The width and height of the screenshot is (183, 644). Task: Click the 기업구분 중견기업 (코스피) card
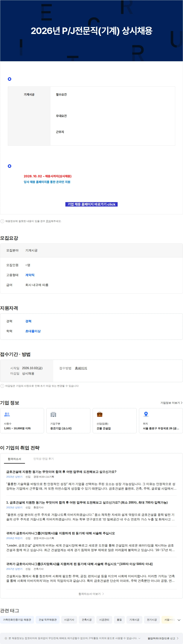pyautogui.click(x=68, y=420)
